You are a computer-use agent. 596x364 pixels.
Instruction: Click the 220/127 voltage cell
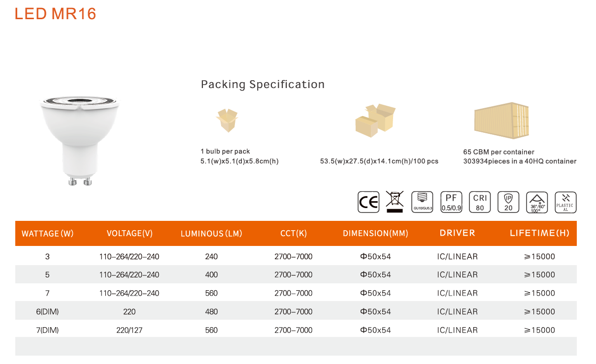coord(130,330)
